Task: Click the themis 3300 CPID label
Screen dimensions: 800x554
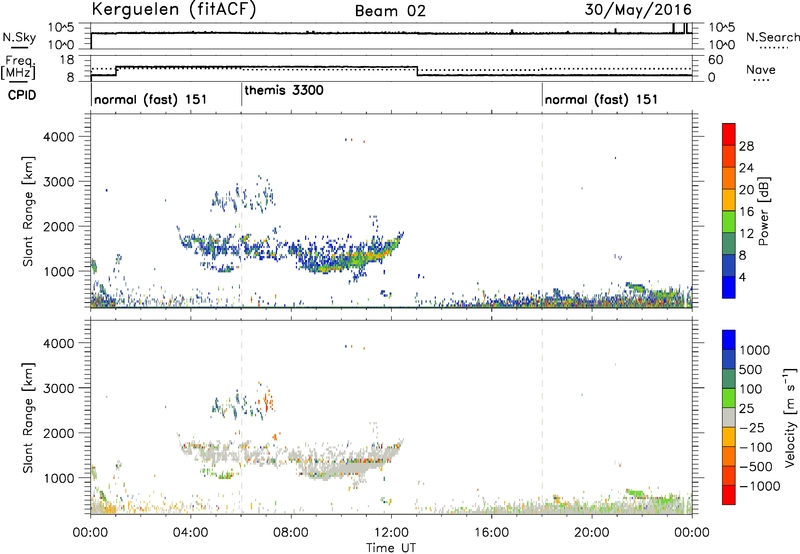Action: (x=284, y=90)
